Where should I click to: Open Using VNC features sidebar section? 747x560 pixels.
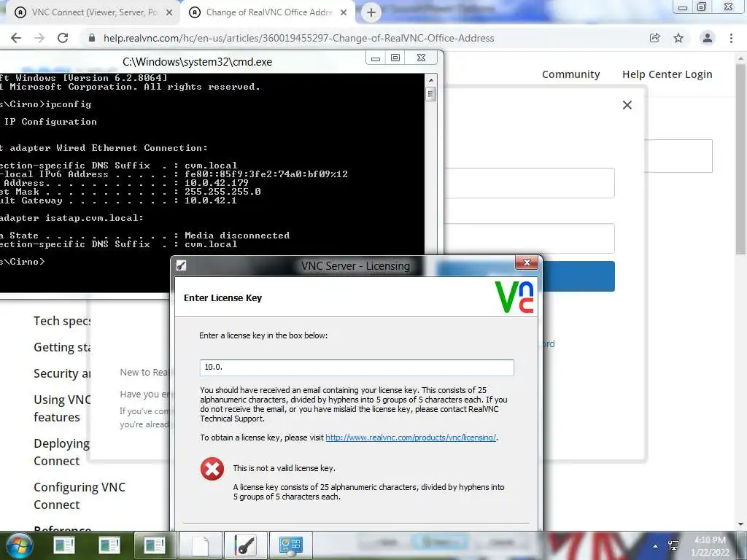tap(62, 408)
